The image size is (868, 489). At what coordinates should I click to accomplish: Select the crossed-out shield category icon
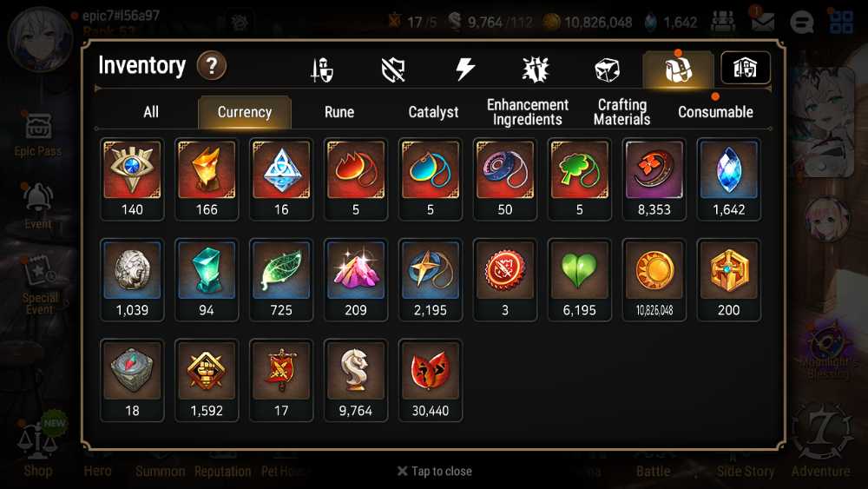[x=393, y=69]
